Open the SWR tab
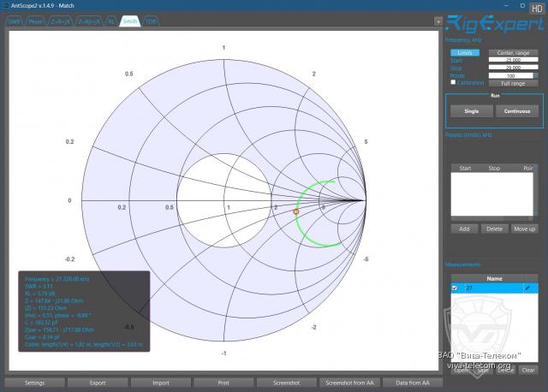The height and width of the screenshot is (392, 548). 15,21
